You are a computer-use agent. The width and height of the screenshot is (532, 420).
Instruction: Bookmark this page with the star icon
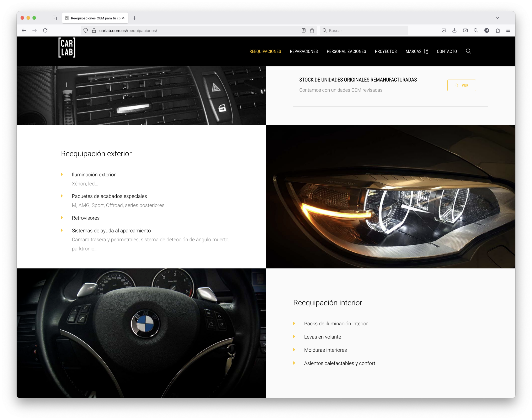click(x=312, y=31)
